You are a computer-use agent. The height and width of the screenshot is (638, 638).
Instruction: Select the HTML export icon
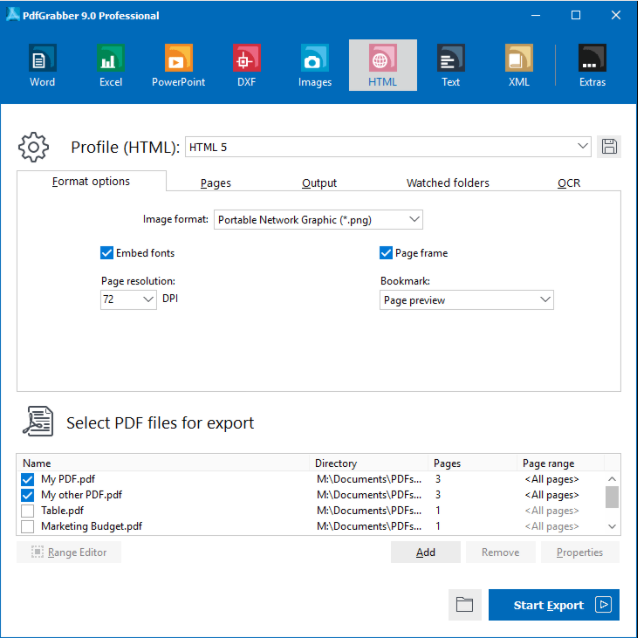tap(382, 65)
